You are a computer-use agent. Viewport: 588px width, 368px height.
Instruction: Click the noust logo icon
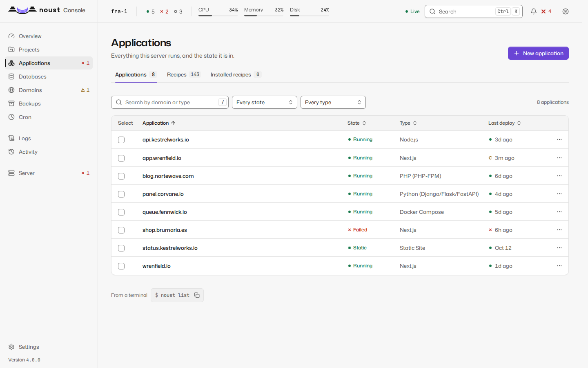click(x=22, y=10)
